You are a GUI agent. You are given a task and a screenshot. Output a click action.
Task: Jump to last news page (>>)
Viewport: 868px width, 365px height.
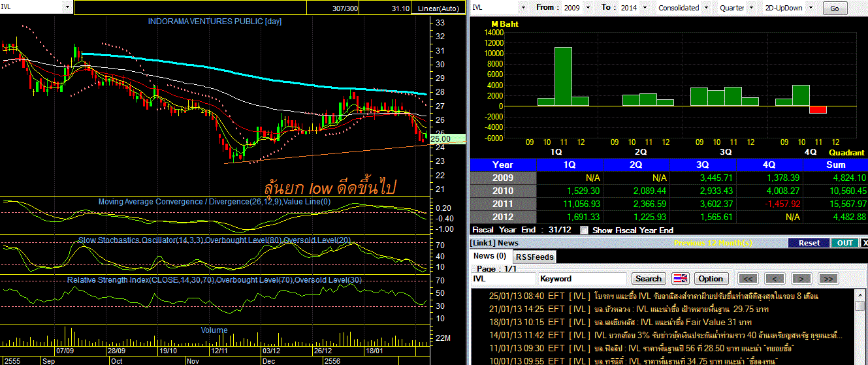point(828,279)
